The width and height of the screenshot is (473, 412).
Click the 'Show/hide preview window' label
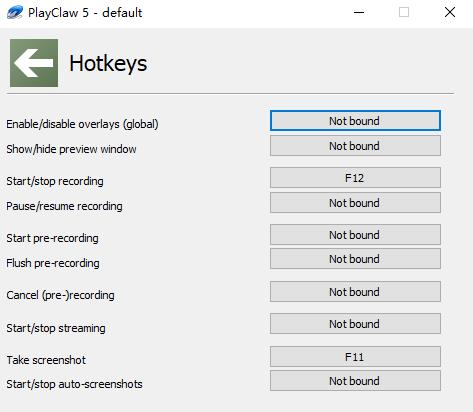(71, 149)
